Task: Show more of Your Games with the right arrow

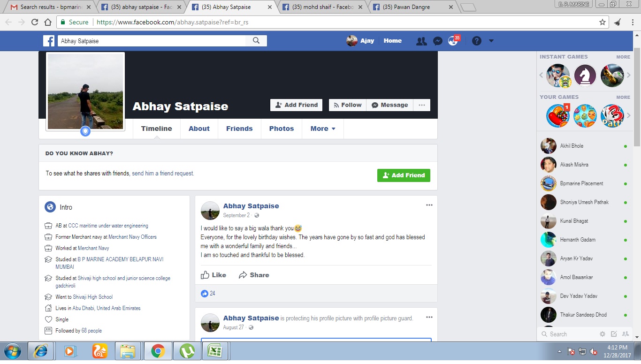Action: (629, 115)
